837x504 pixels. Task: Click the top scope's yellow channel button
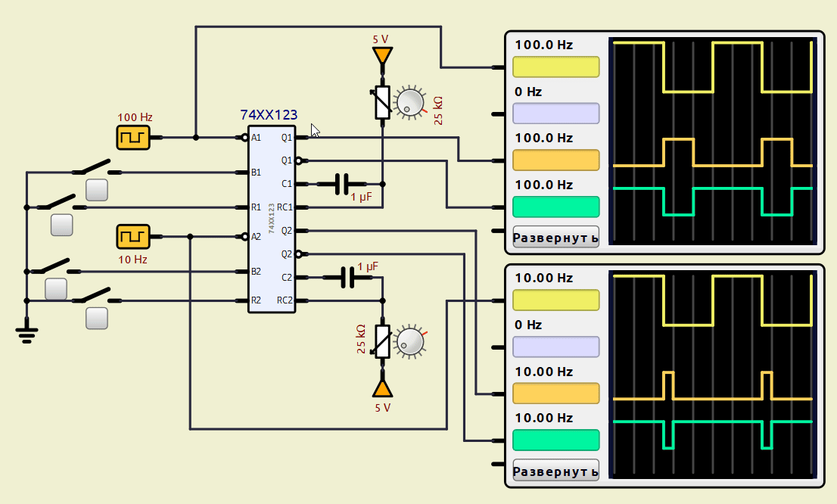[x=555, y=67]
